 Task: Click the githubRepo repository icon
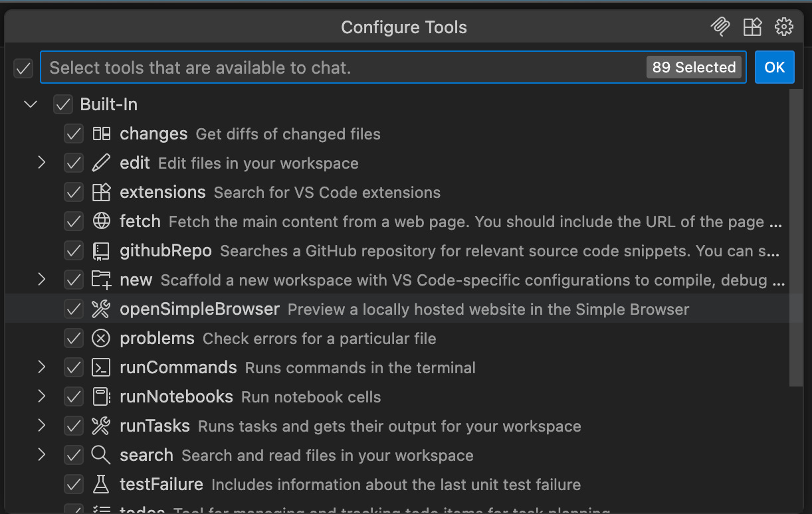101,251
